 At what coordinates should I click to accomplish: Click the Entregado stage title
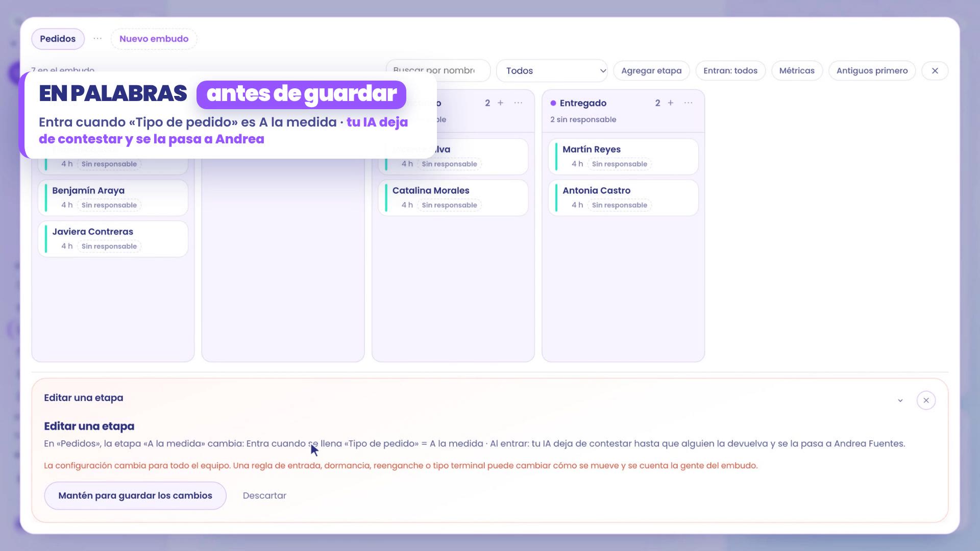583,103
